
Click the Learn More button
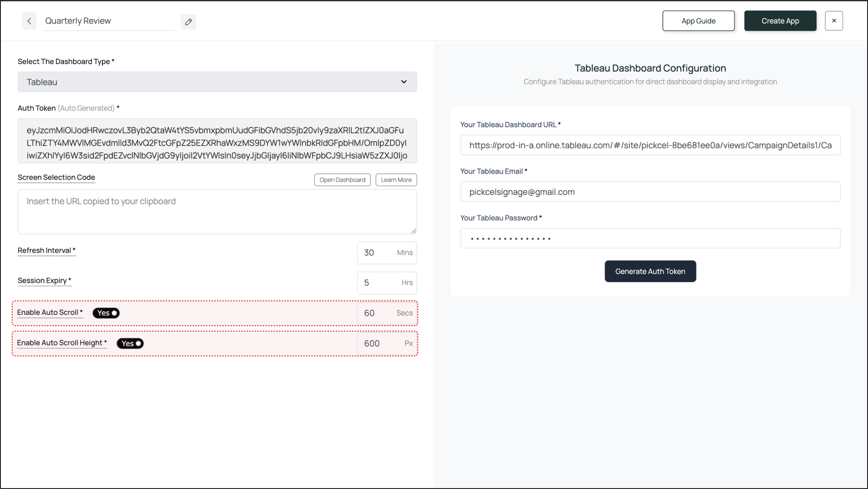pyautogui.click(x=396, y=180)
